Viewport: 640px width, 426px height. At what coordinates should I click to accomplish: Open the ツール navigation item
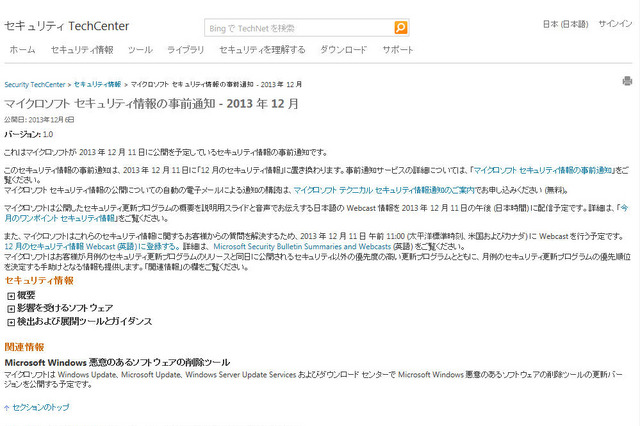(x=140, y=50)
